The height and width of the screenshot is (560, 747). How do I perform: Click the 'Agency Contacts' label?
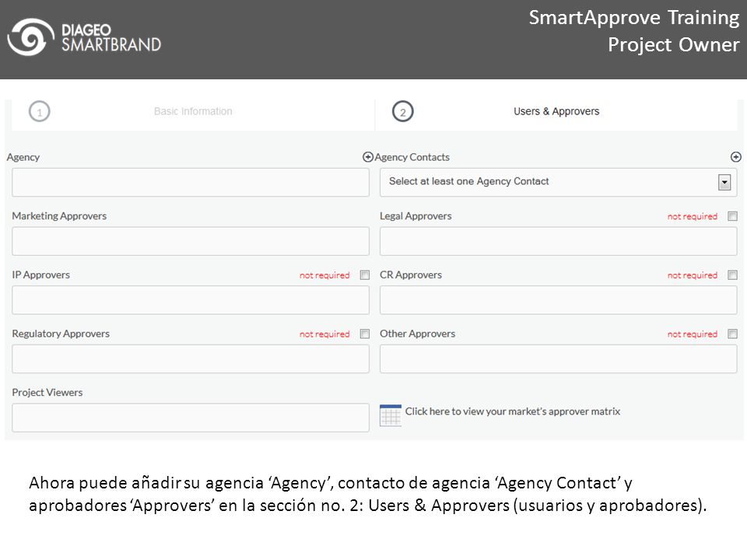pos(412,157)
